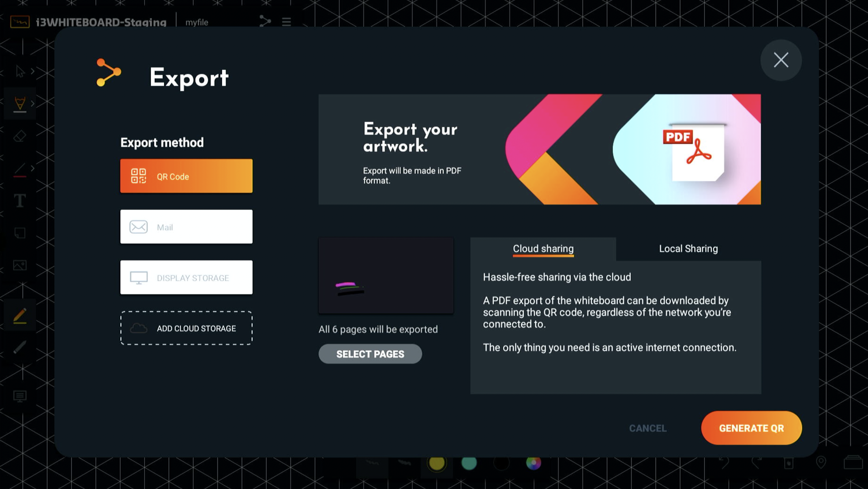Switch to the Cloud sharing tab

click(543, 249)
